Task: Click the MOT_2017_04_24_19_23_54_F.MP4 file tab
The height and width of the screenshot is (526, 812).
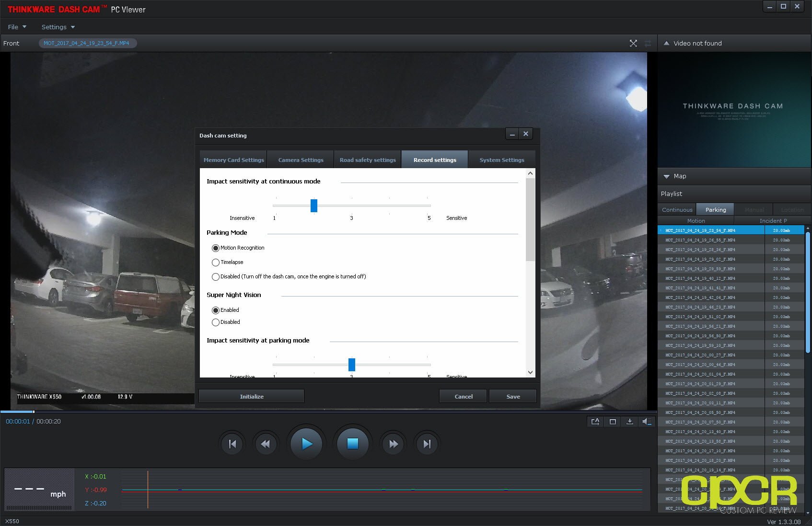Action: pos(87,43)
